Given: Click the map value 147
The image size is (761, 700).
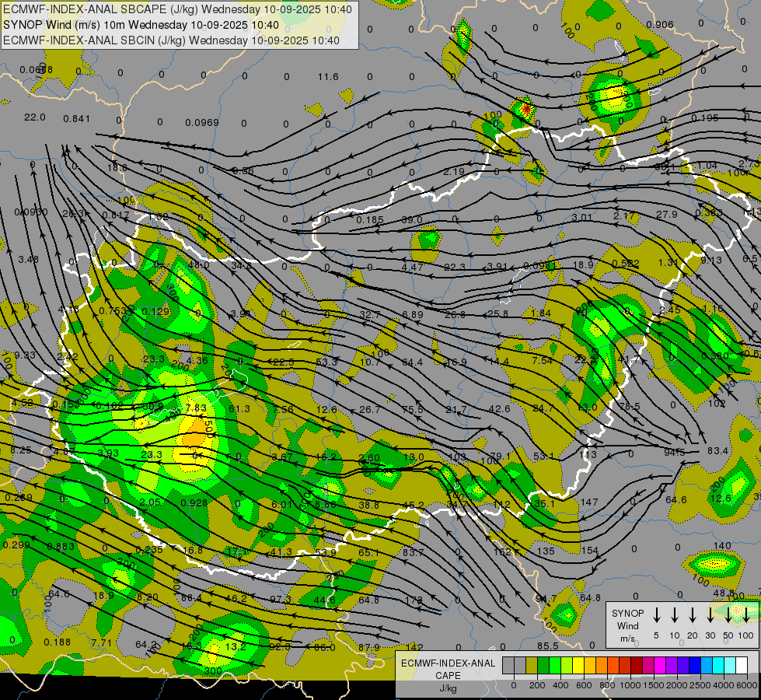Looking at the screenshot, I should [x=589, y=502].
